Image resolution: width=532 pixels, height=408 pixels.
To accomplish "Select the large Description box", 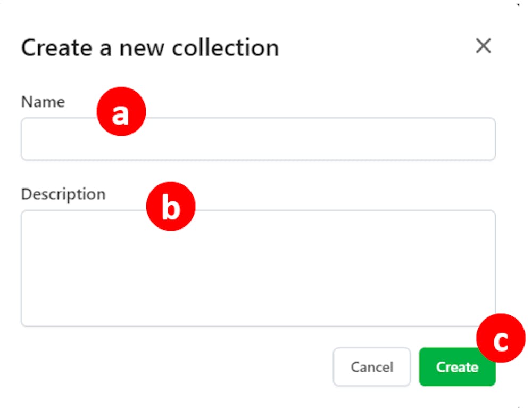I will 258,268.
